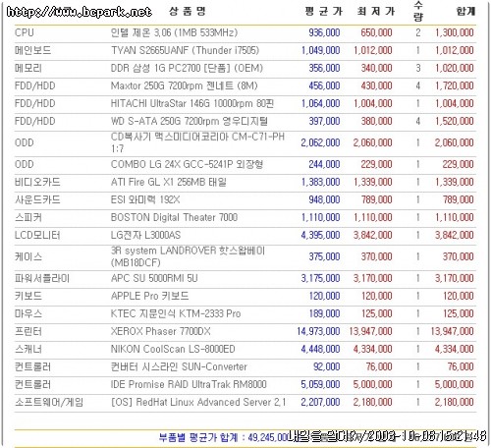Select the LCD모니터 category cell
The height and width of the screenshot is (448, 491).
pyautogui.click(x=37, y=235)
